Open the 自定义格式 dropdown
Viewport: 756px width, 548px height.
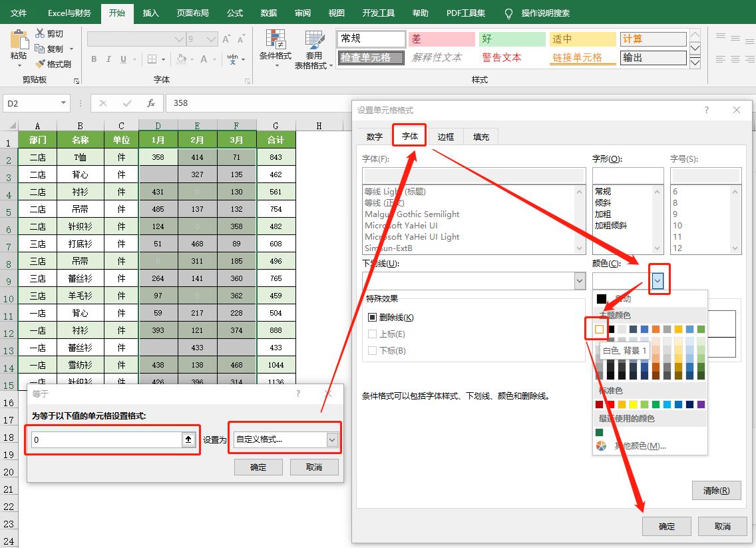(331, 439)
